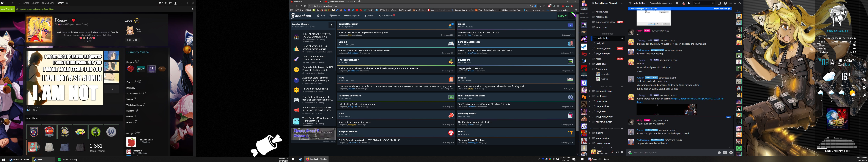Image resolution: width=868 pixels, height=162 pixels.
Task: Open Moderation in Knockout navigation
Action: (x=387, y=16)
